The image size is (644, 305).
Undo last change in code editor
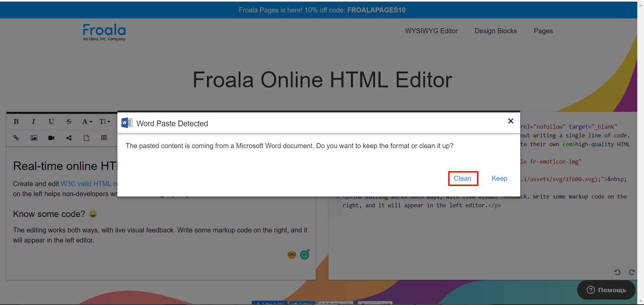coord(617,272)
